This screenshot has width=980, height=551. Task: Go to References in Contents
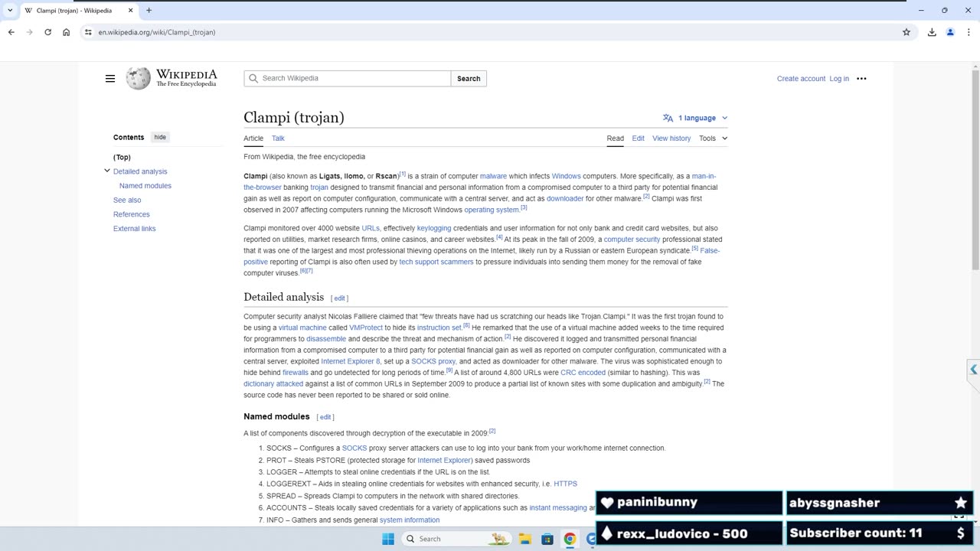coord(132,214)
